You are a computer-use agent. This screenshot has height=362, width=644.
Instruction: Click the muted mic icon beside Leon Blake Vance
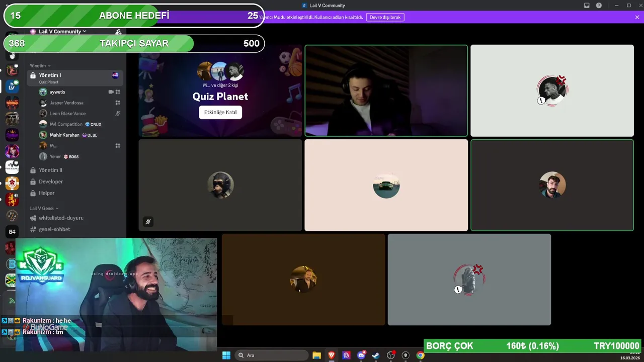click(118, 114)
